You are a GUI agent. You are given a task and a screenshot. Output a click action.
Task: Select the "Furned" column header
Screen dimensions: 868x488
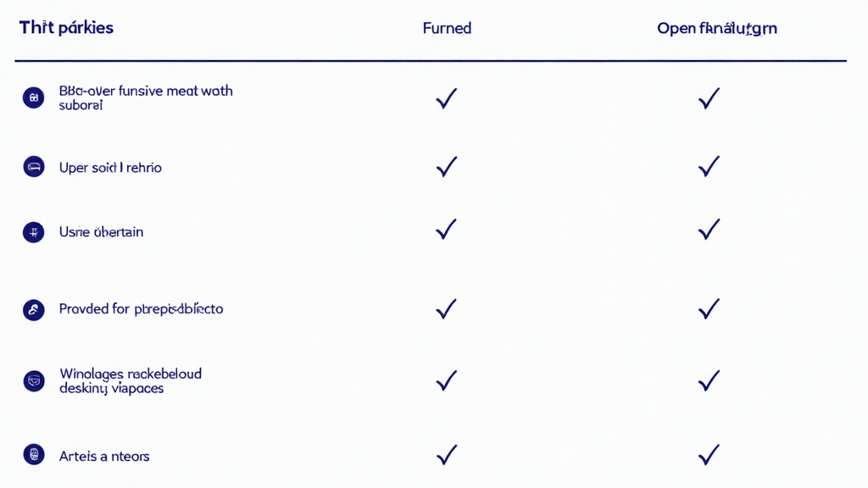coord(447,28)
